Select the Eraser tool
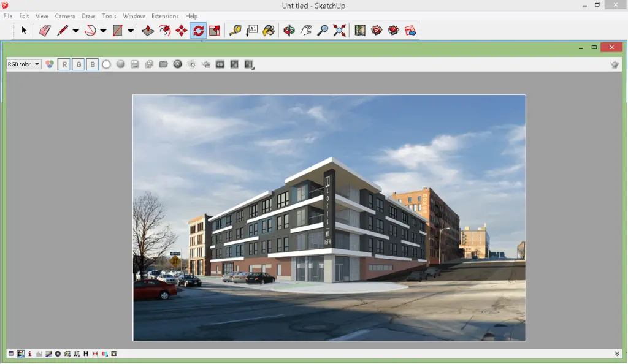 [45, 29]
